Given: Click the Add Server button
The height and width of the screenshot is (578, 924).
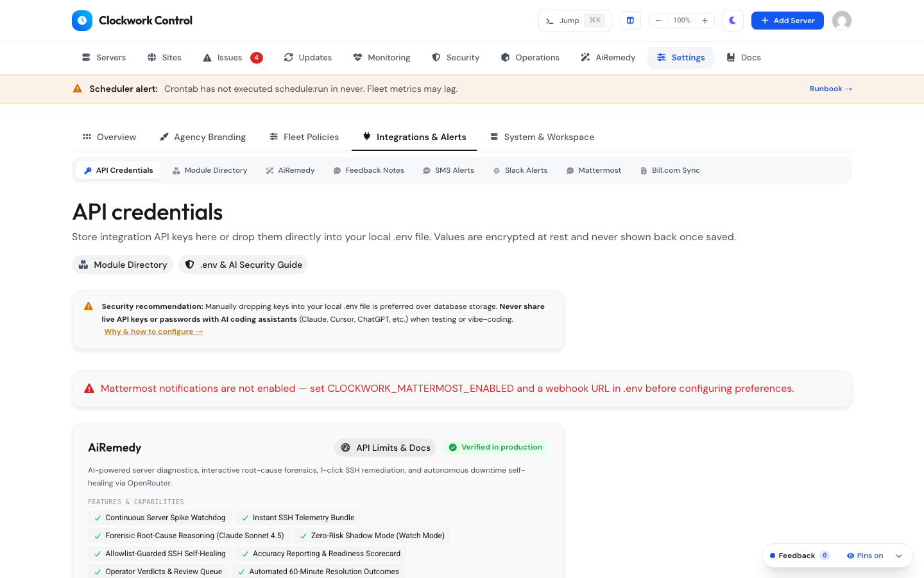Looking at the screenshot, I should coord(787,21).
